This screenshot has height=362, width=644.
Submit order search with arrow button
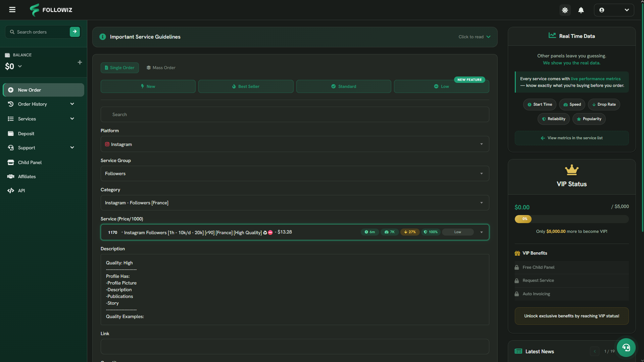coord(75,32)
